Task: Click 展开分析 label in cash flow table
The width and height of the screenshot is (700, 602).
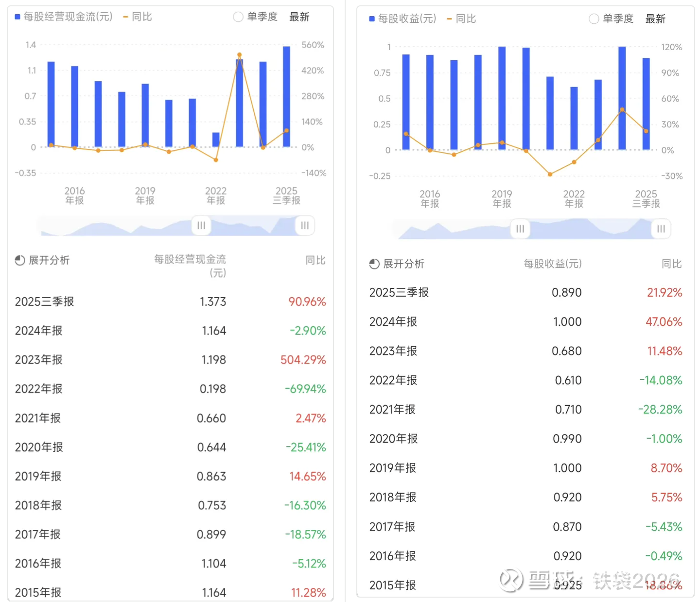Action: click(x=49, y=261)
